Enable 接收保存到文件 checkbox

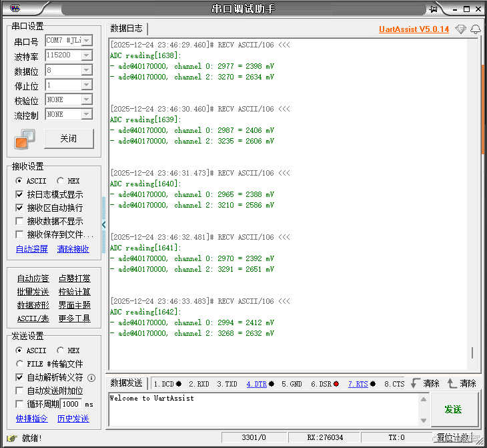point(19,234)
